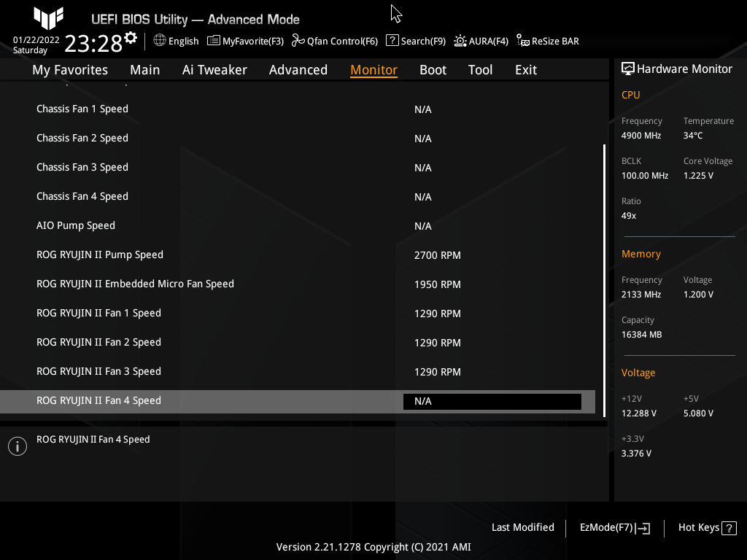Open the My Favorites tab
Screen dimensions: 747x560
70,70
